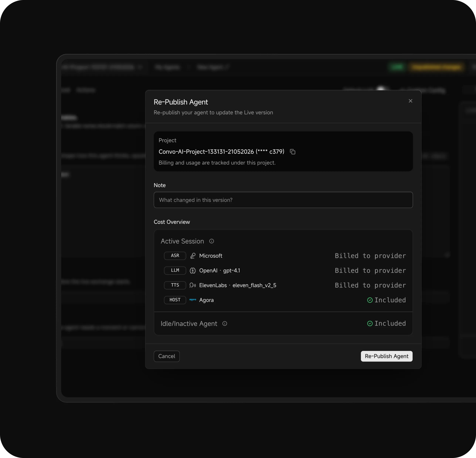
Task: Click the Agora host name
Action: point(206,300)
